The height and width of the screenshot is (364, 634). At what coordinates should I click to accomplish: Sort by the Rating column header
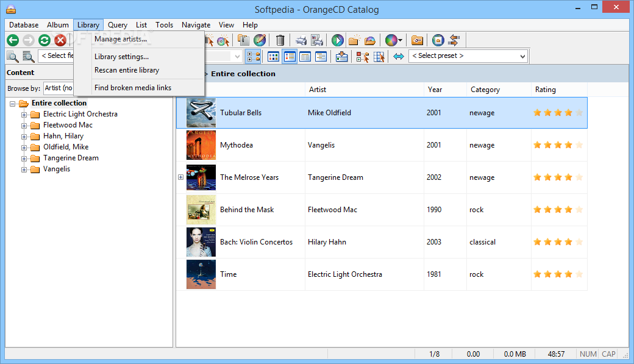coord(559,90)
